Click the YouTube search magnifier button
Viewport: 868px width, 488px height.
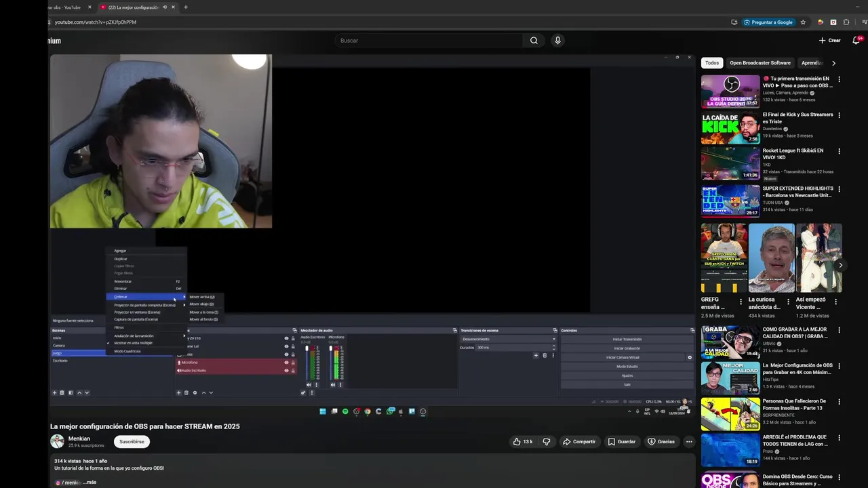click(534, 41)
